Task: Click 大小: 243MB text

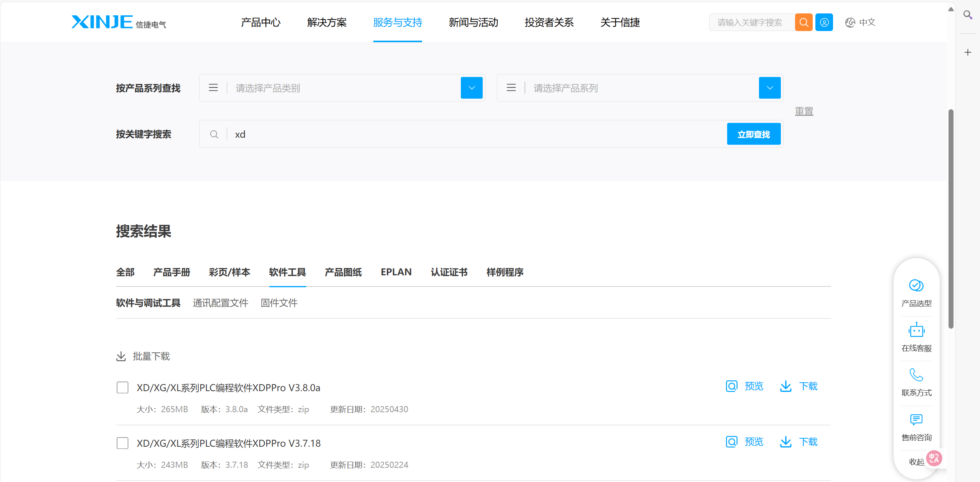Action: tap(162, 465)
